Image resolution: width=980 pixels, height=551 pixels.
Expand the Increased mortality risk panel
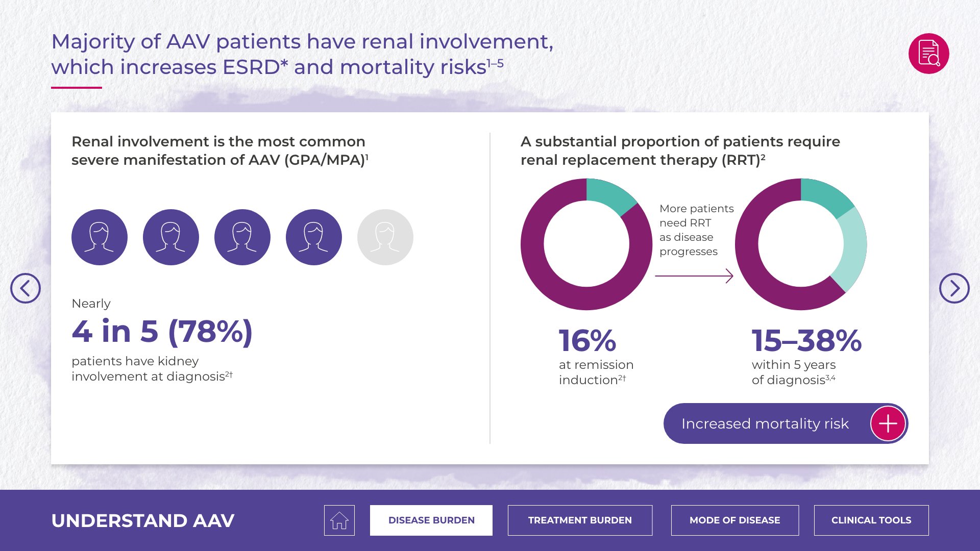coord(765,423)
